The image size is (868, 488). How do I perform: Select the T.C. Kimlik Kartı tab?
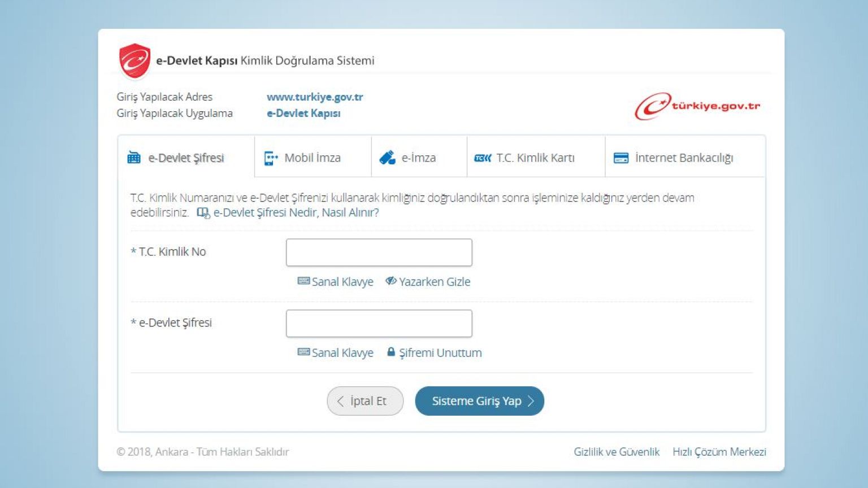(x=535, y=158)
